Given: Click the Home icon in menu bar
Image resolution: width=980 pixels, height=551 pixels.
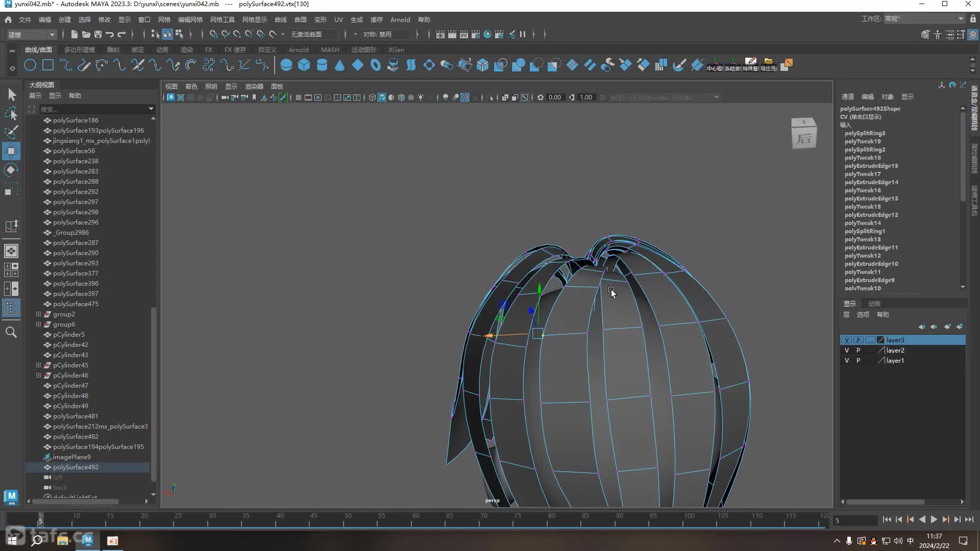Looking at the screenshot, I should (8, 19).
